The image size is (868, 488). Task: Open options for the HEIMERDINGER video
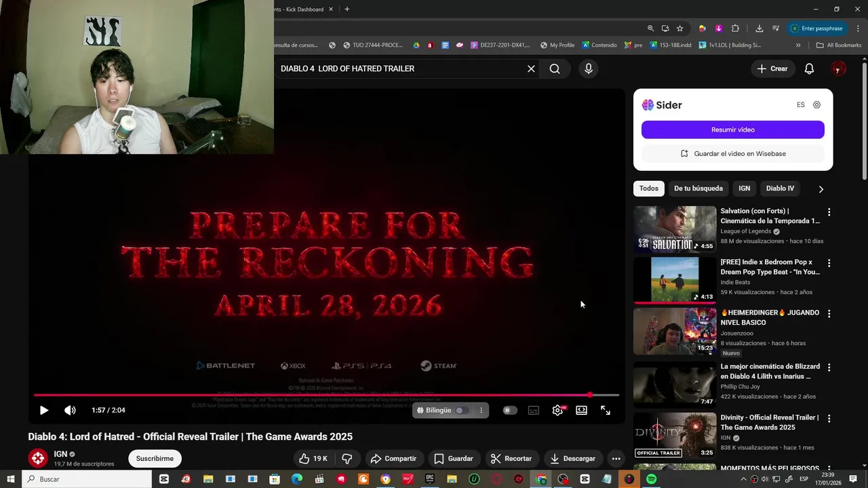coord(829,314)
